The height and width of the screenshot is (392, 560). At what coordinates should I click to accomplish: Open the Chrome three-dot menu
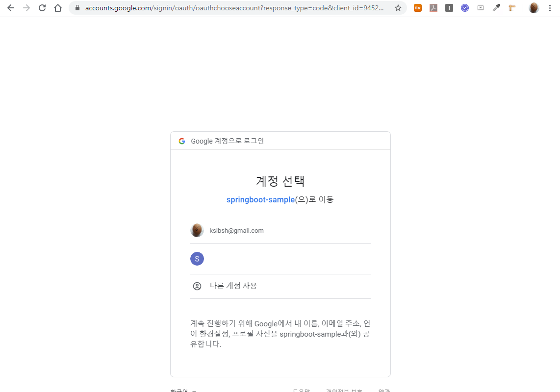(550, 8)
